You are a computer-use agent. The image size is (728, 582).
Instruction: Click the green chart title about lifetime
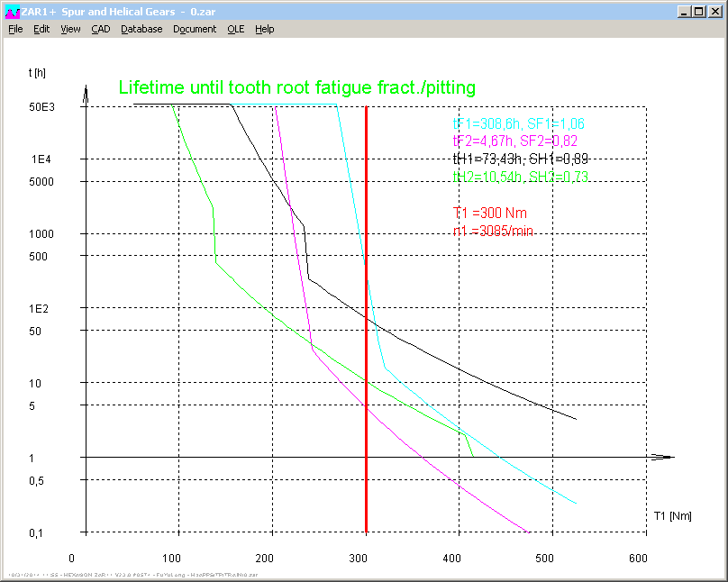(297, 87)
